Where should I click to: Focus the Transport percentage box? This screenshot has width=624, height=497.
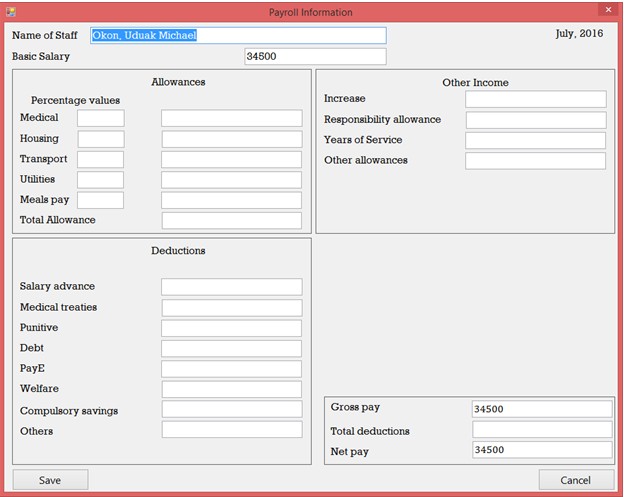click(100, 159)
